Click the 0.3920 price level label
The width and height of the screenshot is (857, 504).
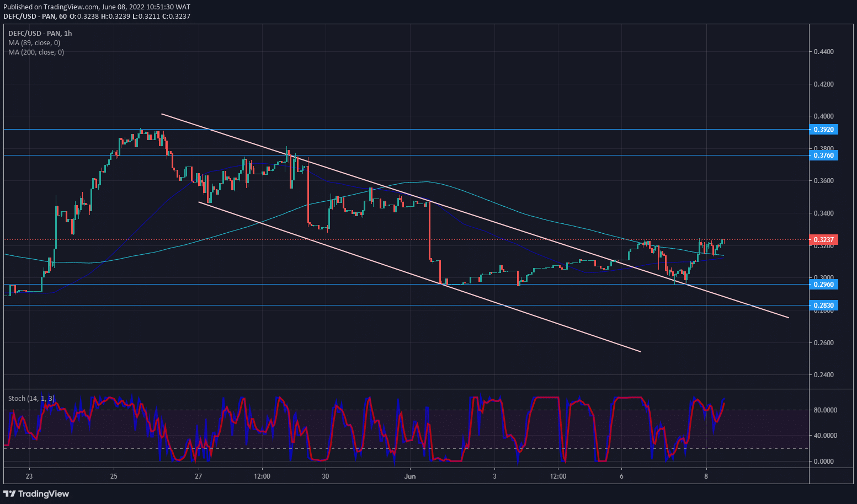[x=824, y=130]
